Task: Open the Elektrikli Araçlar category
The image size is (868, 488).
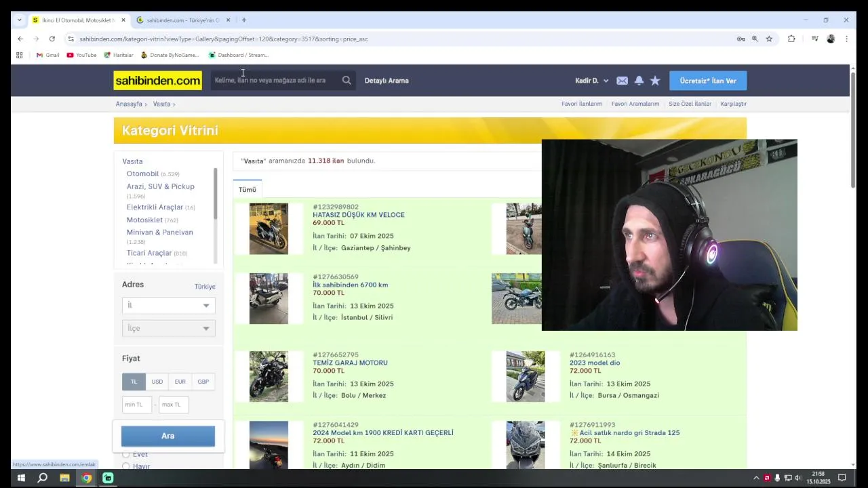Action: pos(155,207)
